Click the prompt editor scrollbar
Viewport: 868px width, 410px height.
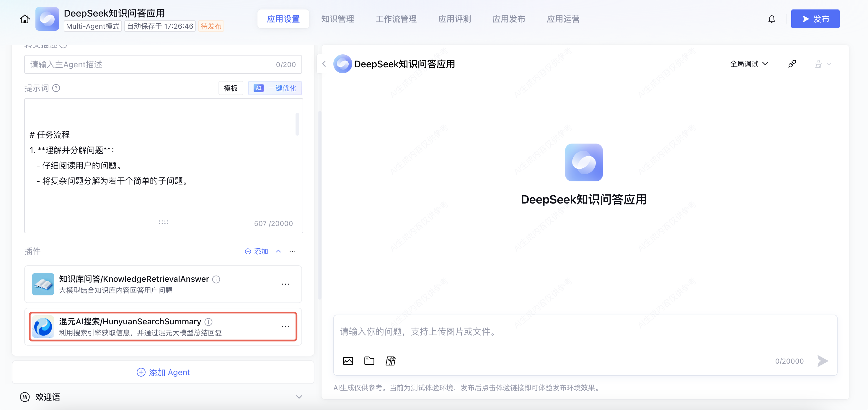(297, 124)
